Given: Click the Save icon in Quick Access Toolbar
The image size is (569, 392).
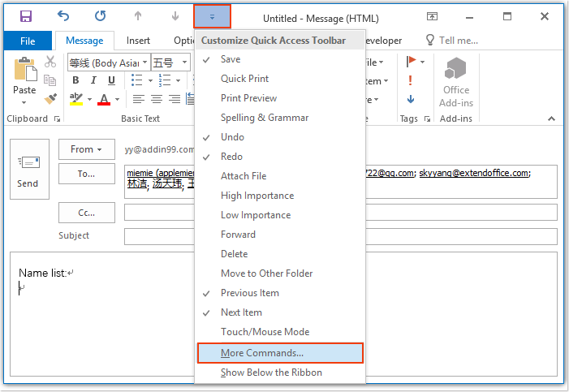Looking at the screenshot, I should click(26, 16).
